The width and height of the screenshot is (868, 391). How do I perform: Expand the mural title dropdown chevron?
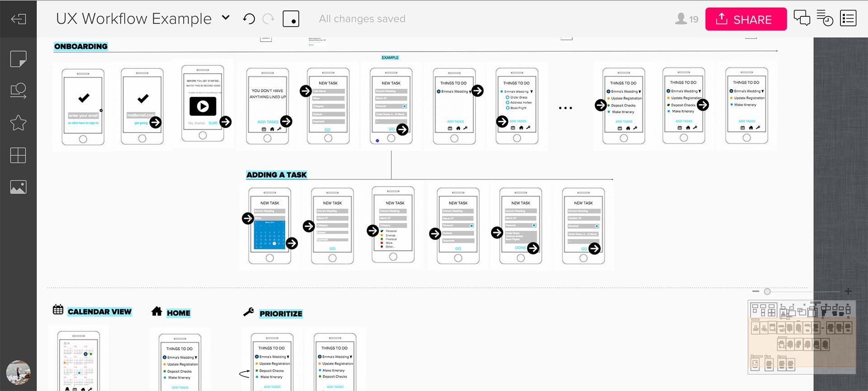(x=226, y=18)
